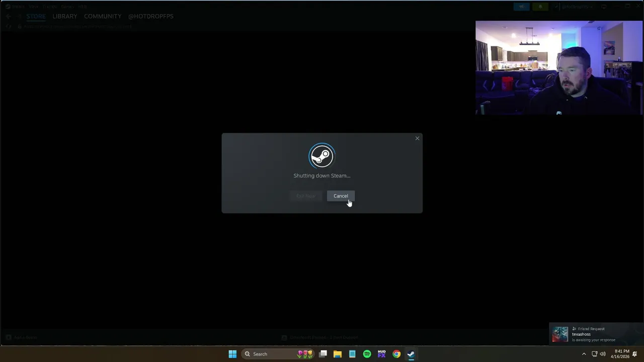Image resolution: width=644 pixels, height=362 pixels.
Task: Close the Shutting down Steam dialog
Action: coord(417,138)
